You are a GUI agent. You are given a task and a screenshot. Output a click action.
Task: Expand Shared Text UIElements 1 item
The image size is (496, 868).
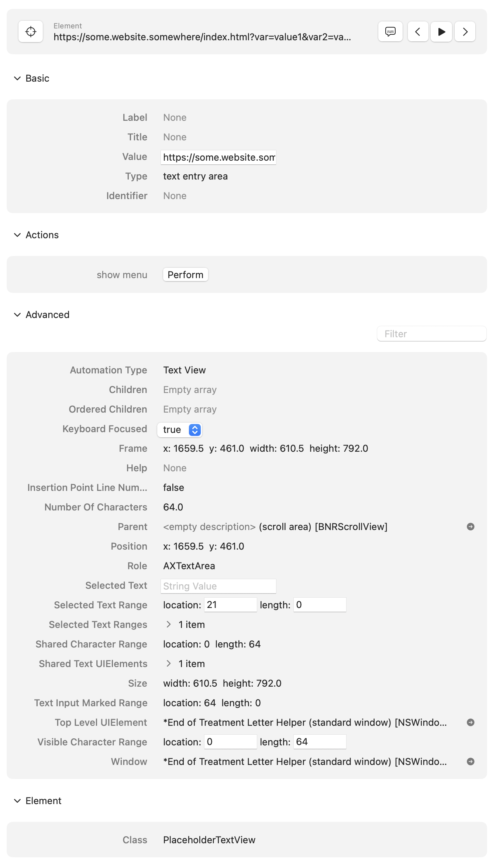click(169, 664)
